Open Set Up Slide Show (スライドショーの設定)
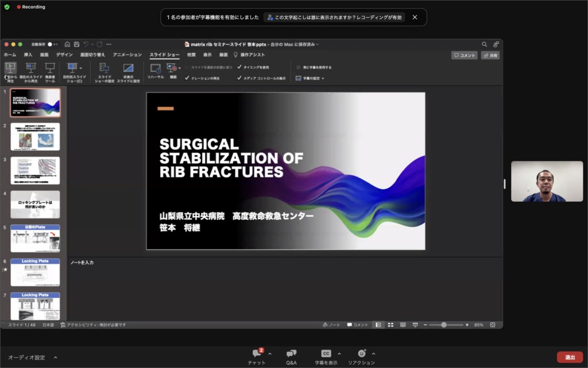Image resolution: width=588 pixels, height=368 pixels. click(x=105, y=68)
